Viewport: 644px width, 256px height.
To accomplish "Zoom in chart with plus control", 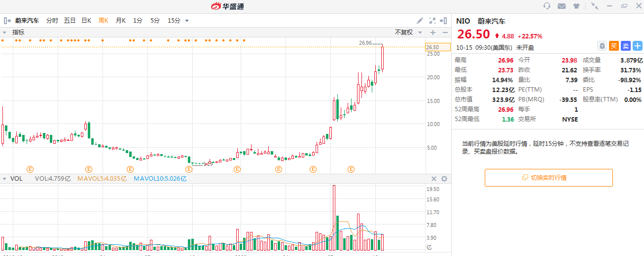I will [x=433, y=32].
